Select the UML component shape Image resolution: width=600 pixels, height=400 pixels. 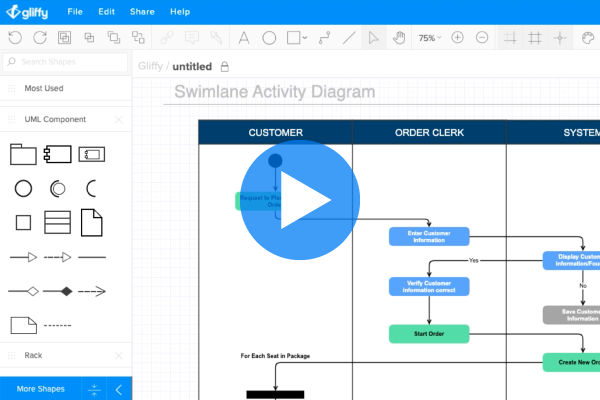[57, 154]
